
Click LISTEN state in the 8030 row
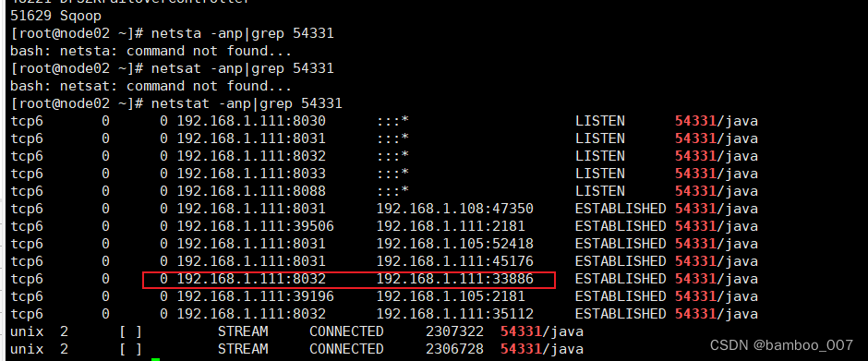click(600, 121)
